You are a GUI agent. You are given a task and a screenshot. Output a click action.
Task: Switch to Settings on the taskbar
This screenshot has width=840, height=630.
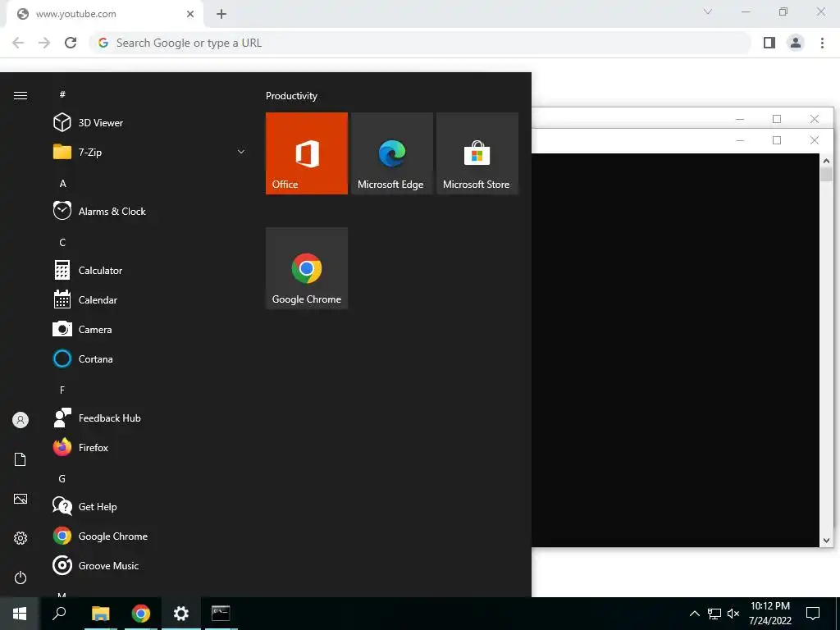(181, 614)
